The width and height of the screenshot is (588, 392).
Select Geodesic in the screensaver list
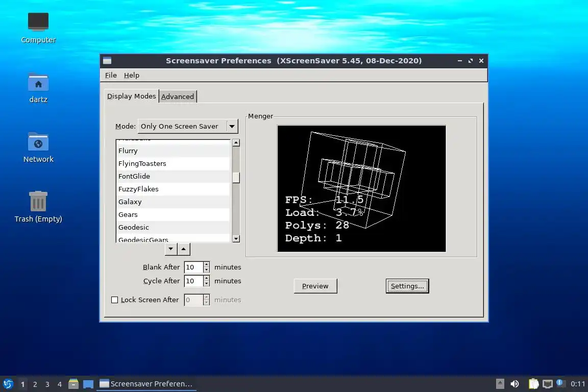click(x=173, y=227)
